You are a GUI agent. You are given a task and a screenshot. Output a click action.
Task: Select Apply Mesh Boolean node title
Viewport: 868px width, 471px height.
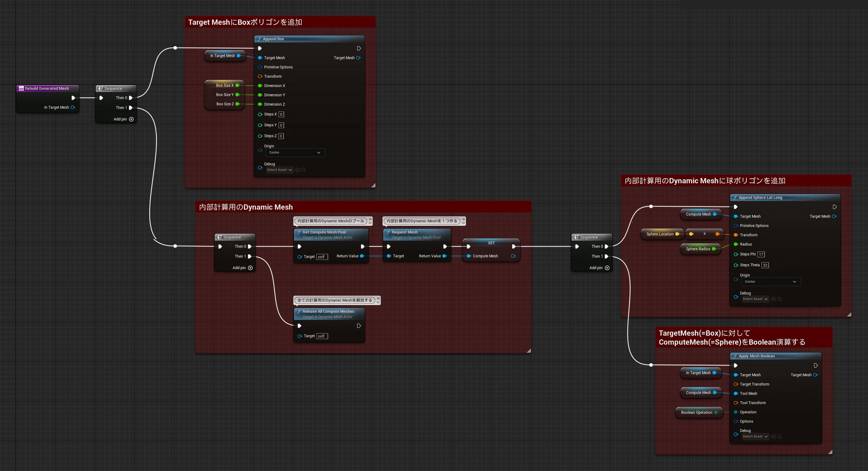click(x=756, y=356)
